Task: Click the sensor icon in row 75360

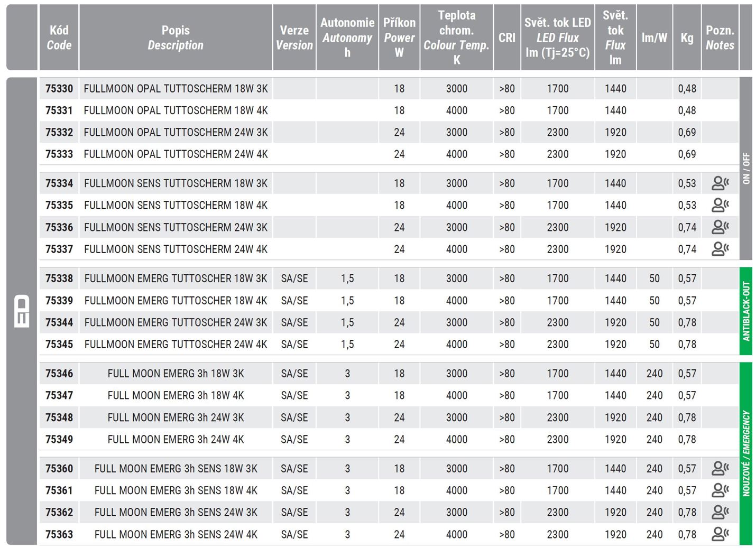Action: (720, 468)
